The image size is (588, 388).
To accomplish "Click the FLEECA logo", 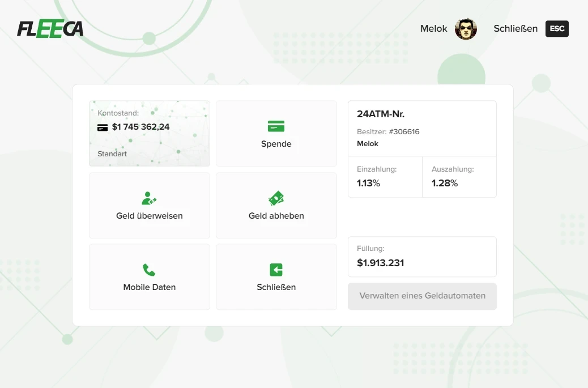I will 50,29.
